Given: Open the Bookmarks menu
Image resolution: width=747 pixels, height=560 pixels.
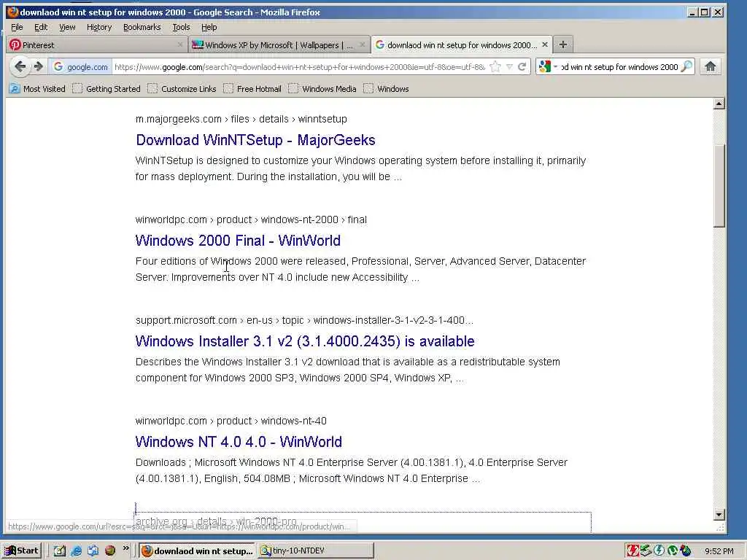Looking at the screenshot, I should [142, 27].
